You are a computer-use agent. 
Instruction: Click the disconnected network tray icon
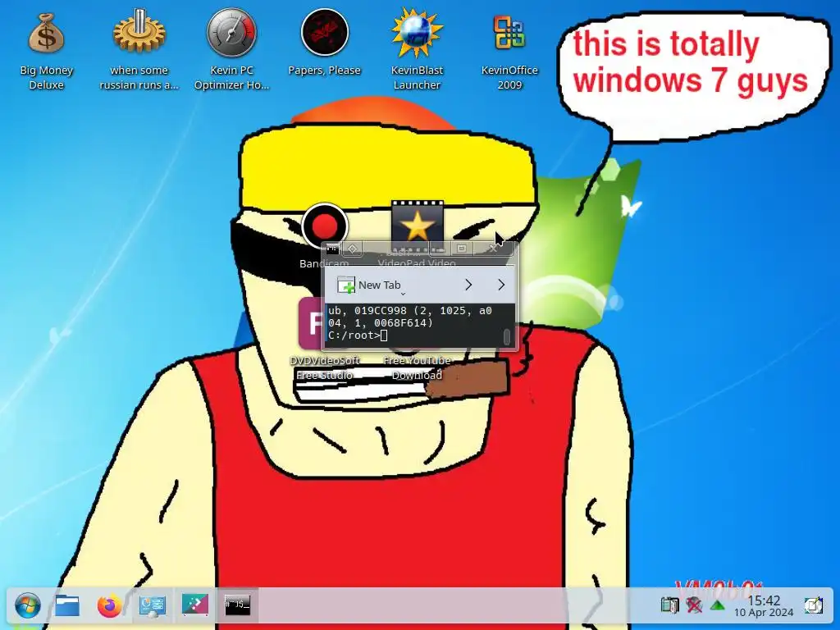click(x=694, y=605)
